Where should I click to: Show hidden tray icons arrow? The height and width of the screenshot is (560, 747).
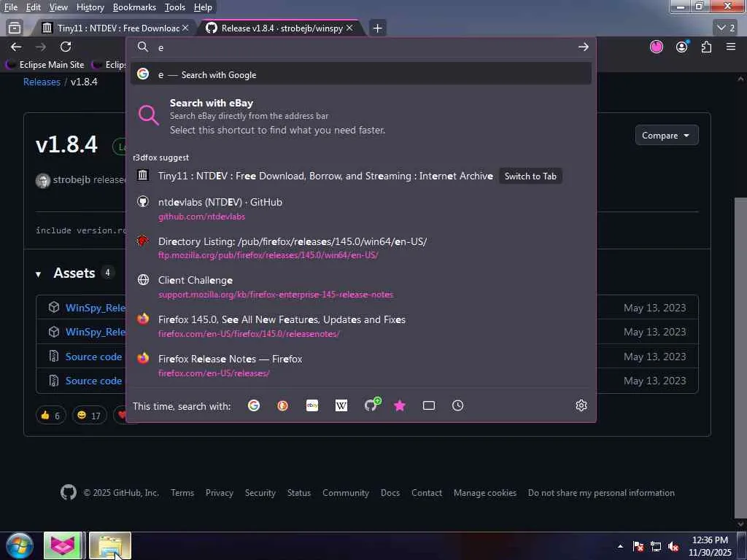620,547
